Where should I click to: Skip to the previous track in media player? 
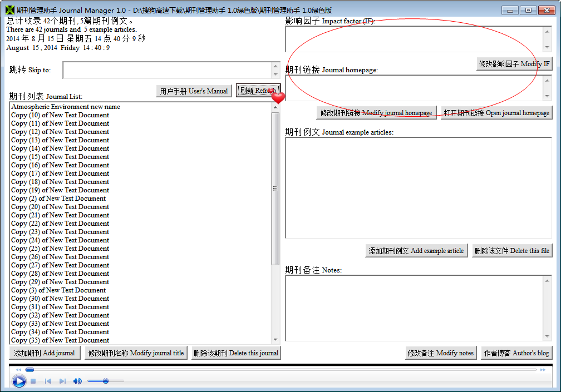click(48, 381)
